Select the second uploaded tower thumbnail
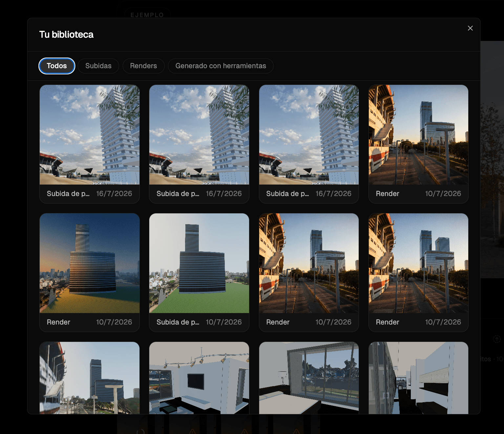504x434 pixels. 199,144
